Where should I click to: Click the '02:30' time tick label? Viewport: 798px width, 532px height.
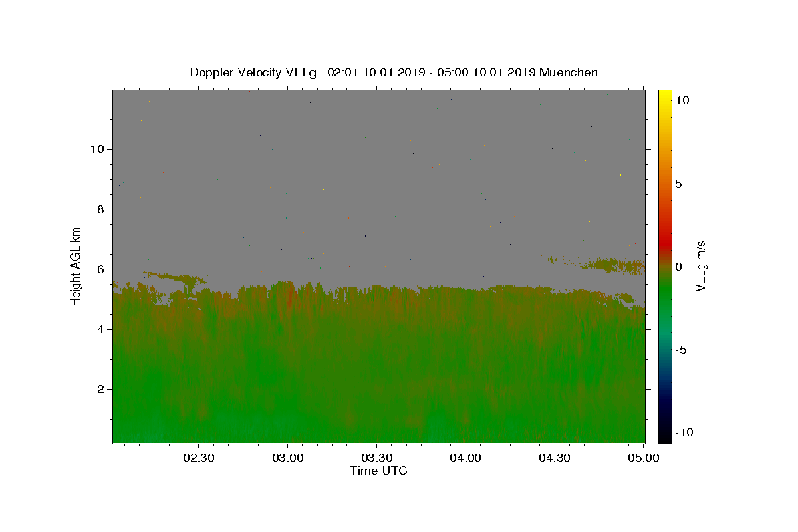pos(198,458)
